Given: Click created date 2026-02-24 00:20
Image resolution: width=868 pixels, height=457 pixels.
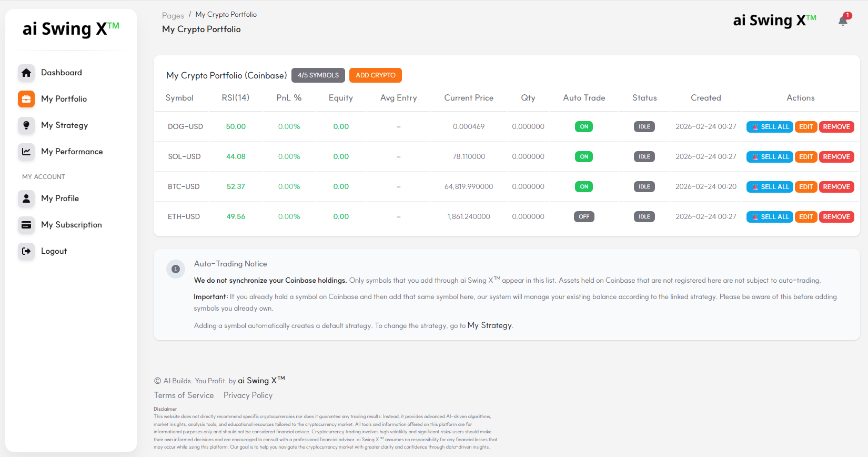Looking at the screenshot, I should [706, 187].
